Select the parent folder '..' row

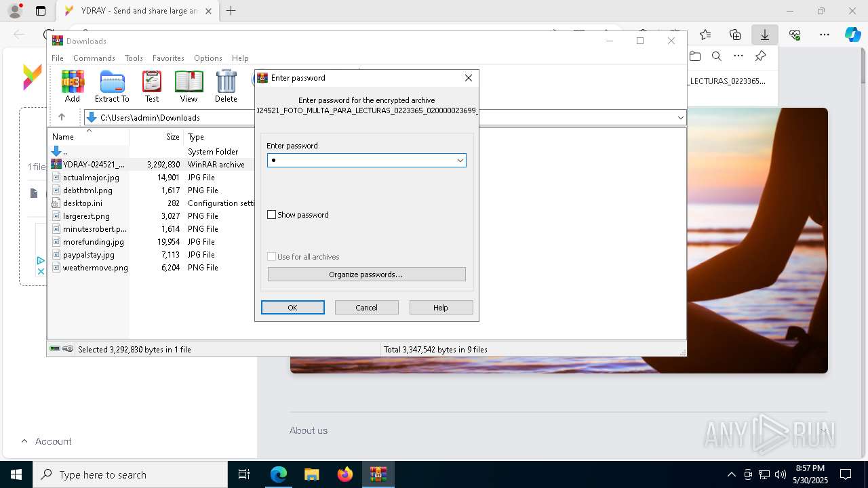point(152,152)
